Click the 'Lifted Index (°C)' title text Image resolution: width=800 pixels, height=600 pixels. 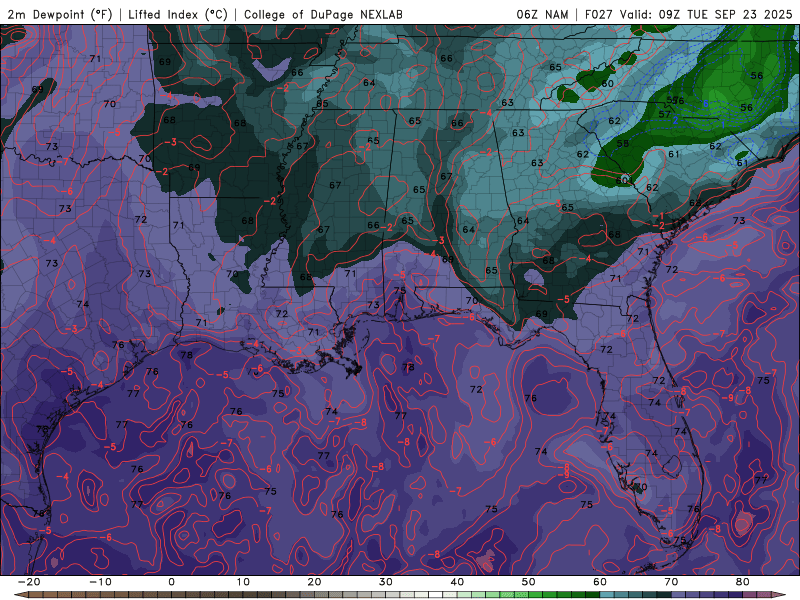coord(178,14)
